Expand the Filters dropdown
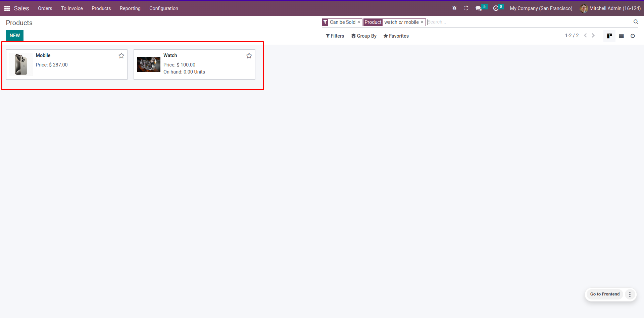 [335, 36]
